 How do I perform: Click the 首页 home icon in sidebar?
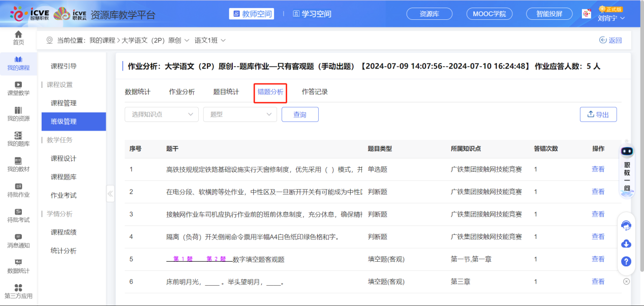tap(18, 35)
